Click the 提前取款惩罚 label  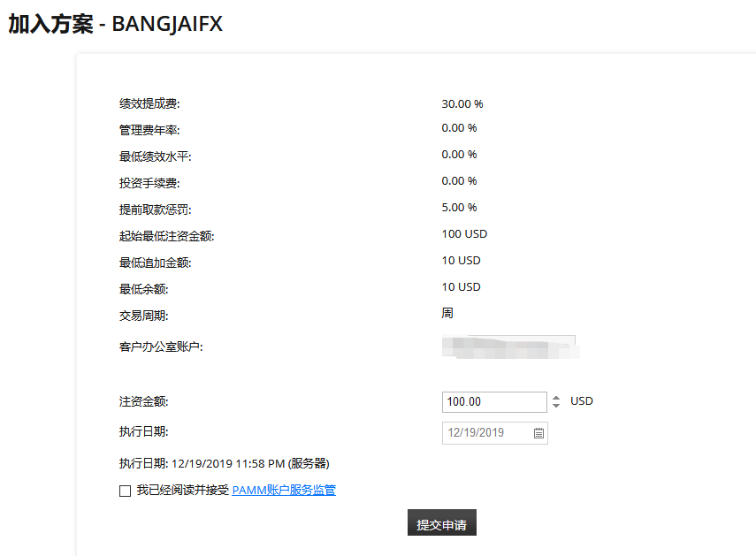156,209
